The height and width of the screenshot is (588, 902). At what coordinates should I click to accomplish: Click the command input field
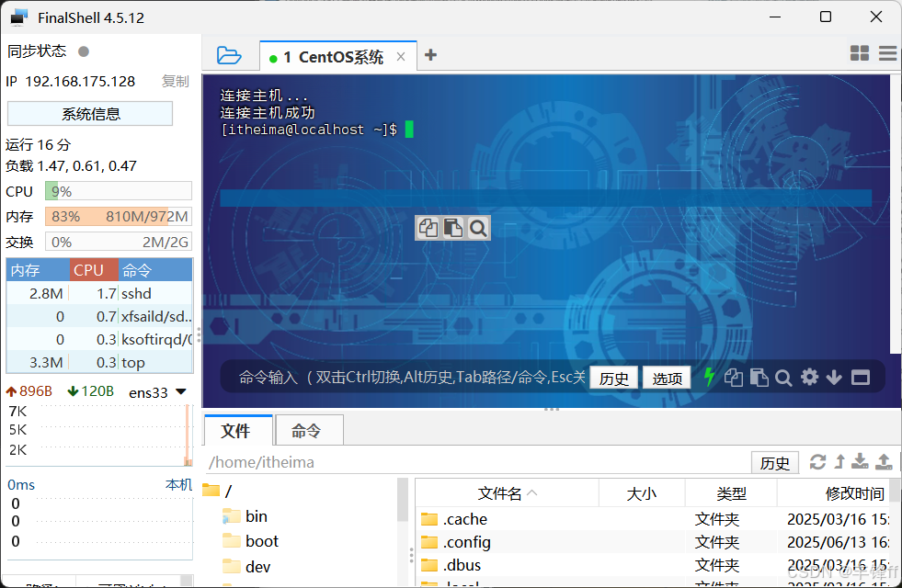tap(411, 377)
